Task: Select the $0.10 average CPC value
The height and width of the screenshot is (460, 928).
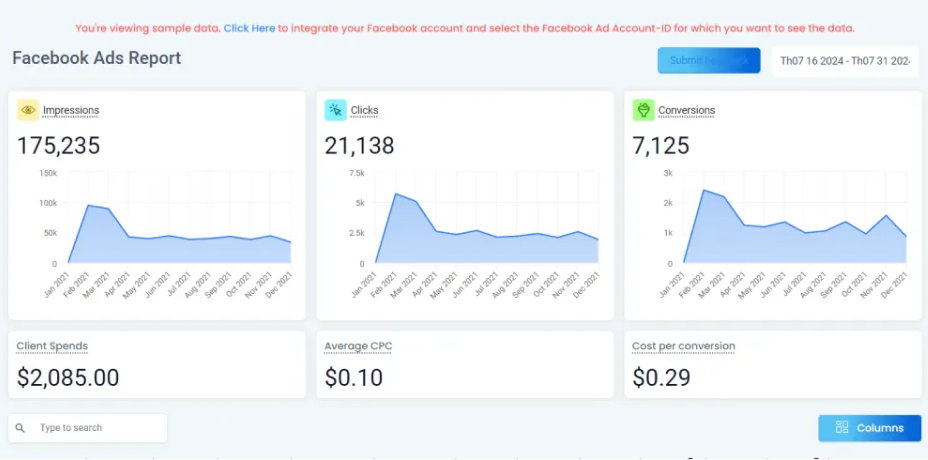Action: [354, 377]
